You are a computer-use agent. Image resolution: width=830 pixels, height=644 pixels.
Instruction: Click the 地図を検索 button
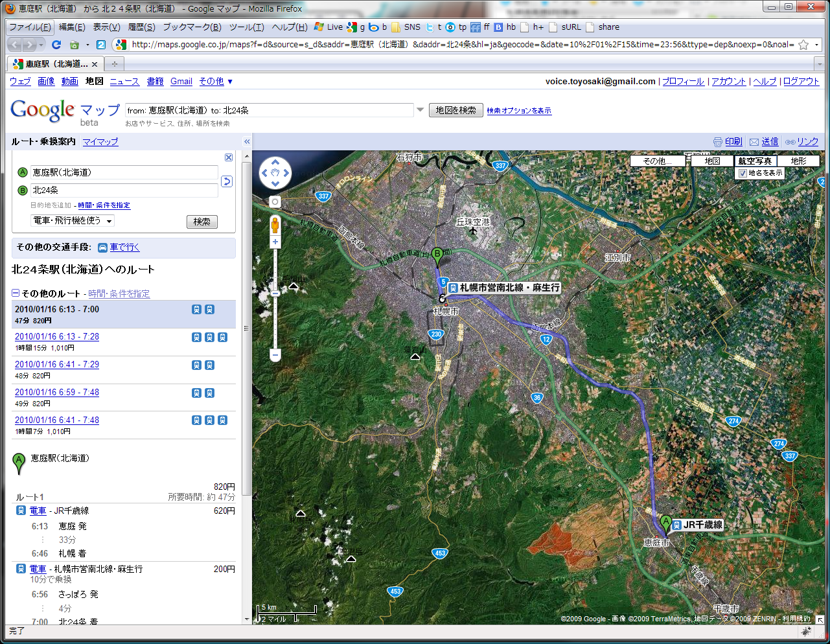[456, 110]
